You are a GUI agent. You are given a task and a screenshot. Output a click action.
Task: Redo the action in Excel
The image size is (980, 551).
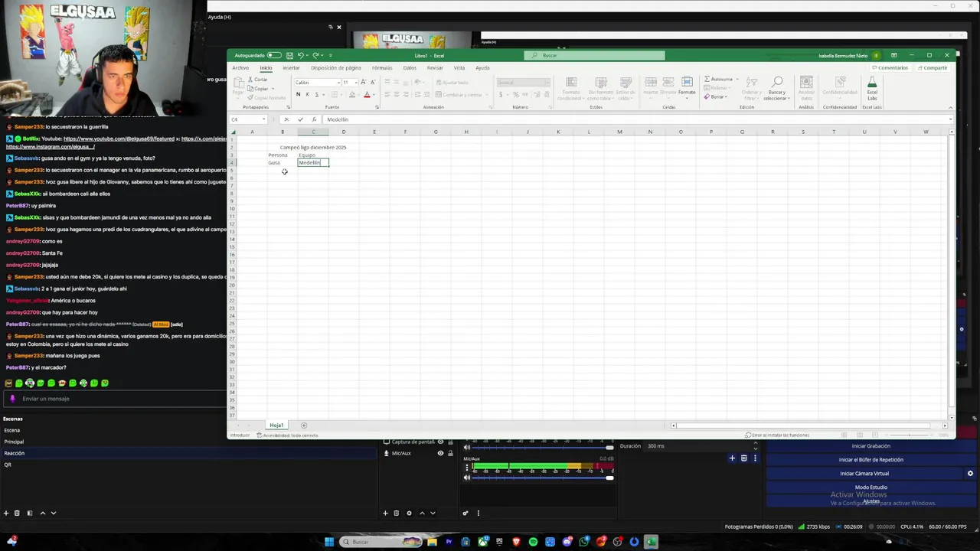pos(316,55)
